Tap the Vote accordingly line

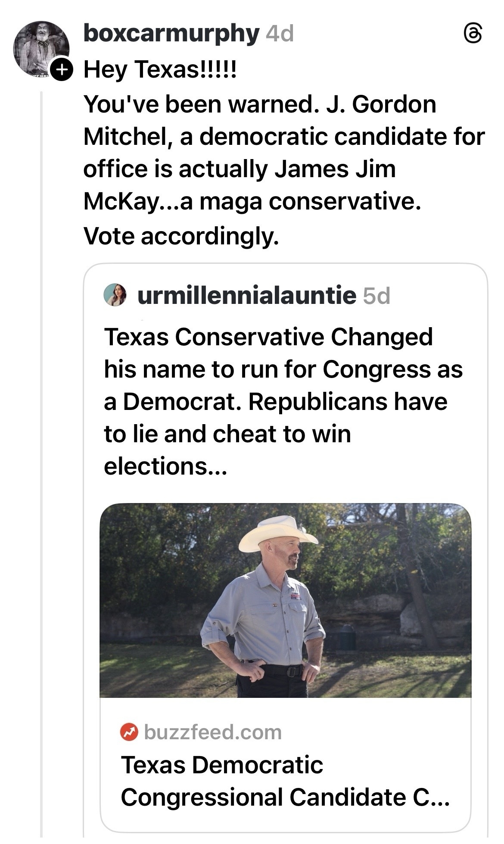tap(181, 235)
